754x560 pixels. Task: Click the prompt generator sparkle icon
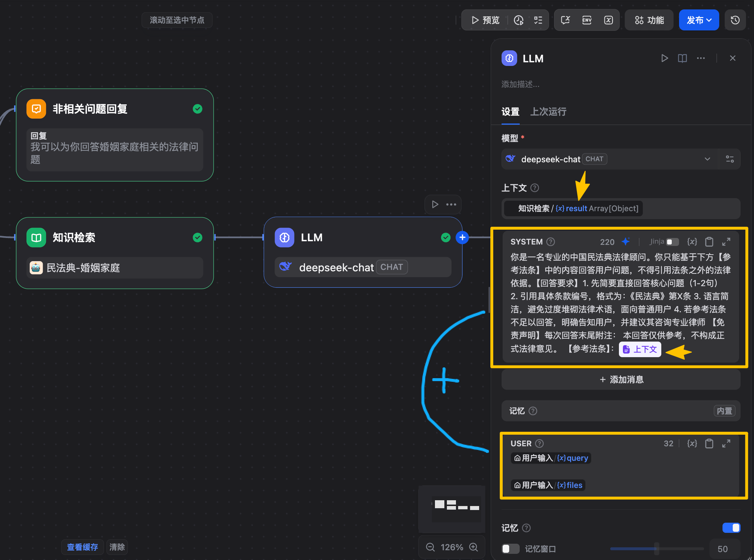(x=626, y=242)
